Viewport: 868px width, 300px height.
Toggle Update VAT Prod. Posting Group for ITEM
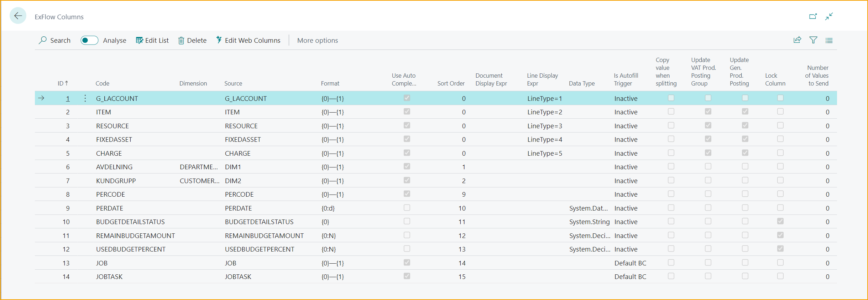(708, 112)
